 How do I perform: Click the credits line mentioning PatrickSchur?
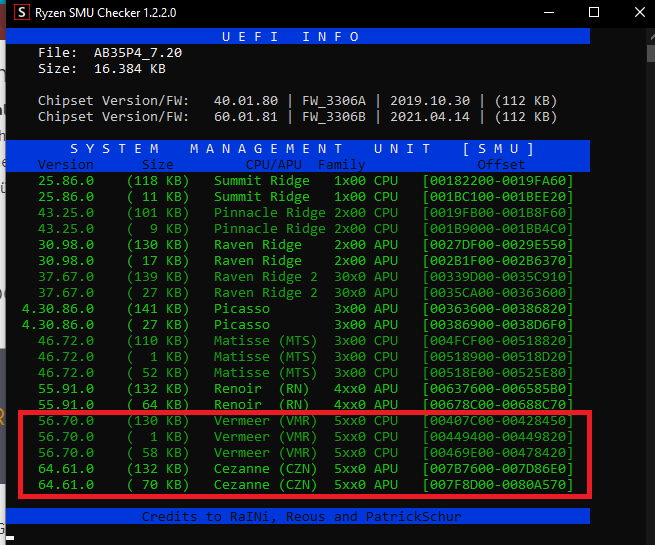pyautogui.click(x=302, y=517)
